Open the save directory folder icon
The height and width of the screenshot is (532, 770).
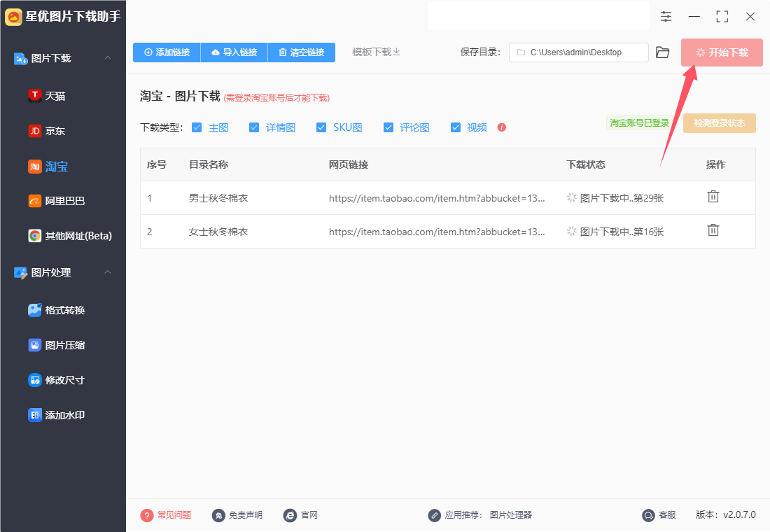click(x=663, y=52)
